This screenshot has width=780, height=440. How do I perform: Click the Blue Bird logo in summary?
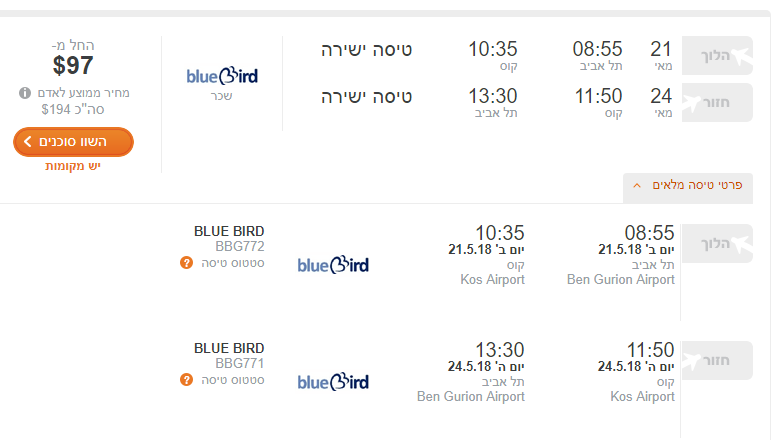(x=222, y=76)
